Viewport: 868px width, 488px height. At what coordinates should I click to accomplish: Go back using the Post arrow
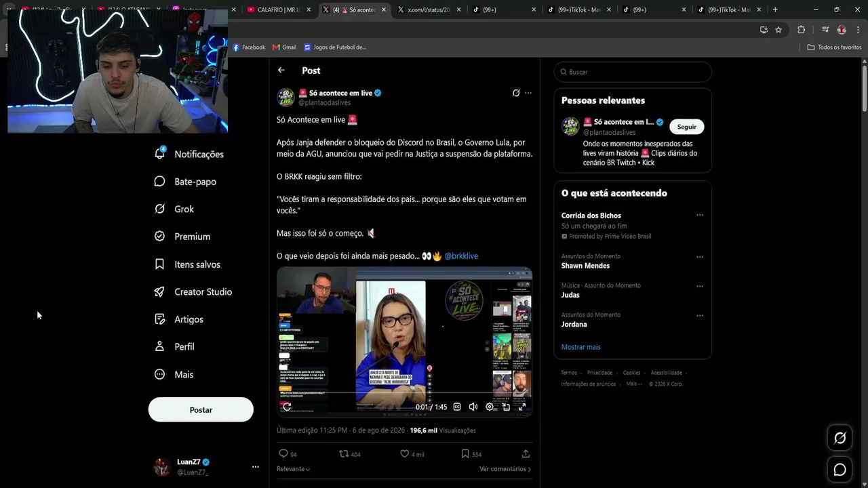(281, 70)
